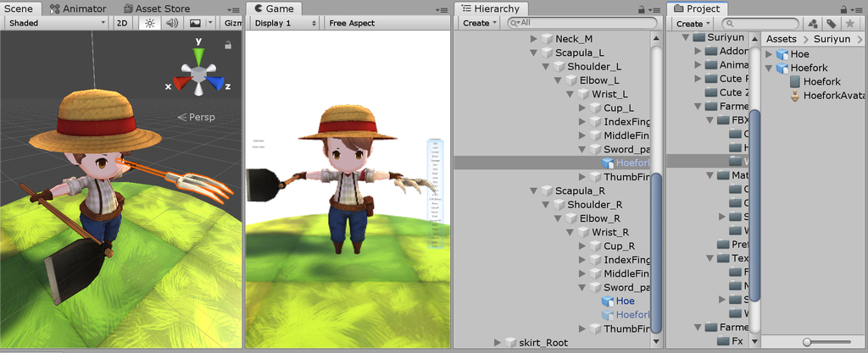Collapse the Wrist_L node

tap(570, 95)
